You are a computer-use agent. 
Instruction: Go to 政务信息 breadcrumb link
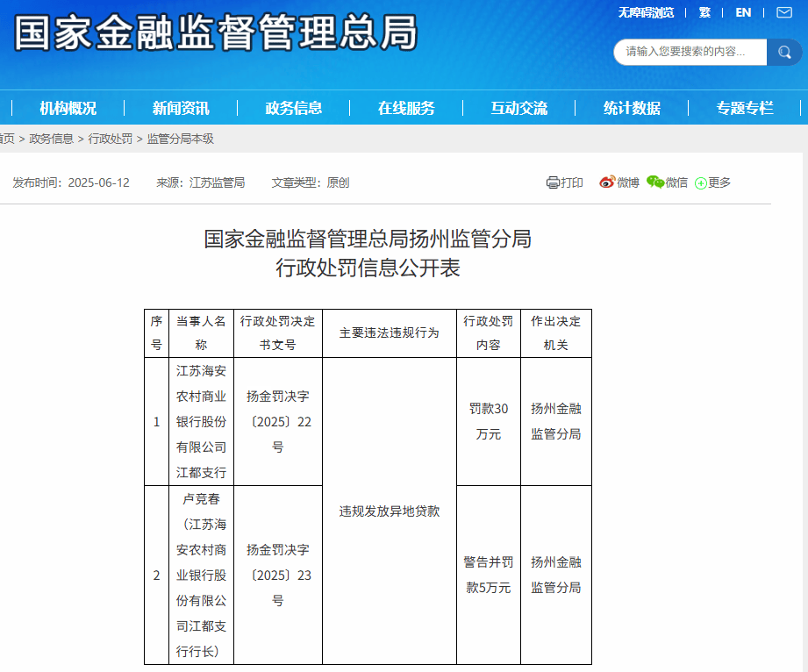click(x=52, y=139)
